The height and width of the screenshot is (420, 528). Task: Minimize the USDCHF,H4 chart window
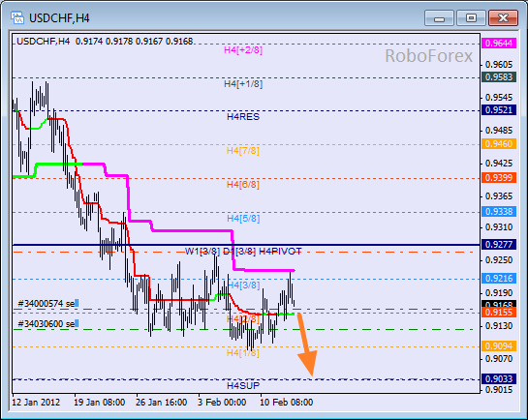tap(439, 17)
